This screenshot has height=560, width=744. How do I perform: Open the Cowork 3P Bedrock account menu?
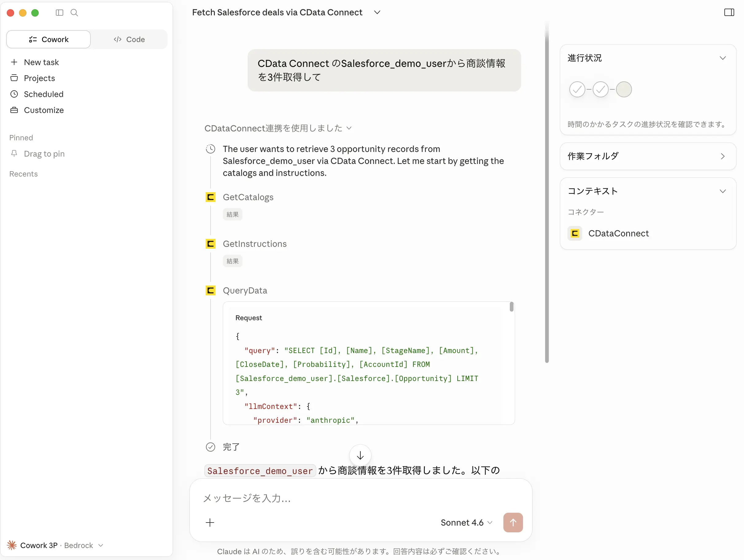(x=56, y=545)
